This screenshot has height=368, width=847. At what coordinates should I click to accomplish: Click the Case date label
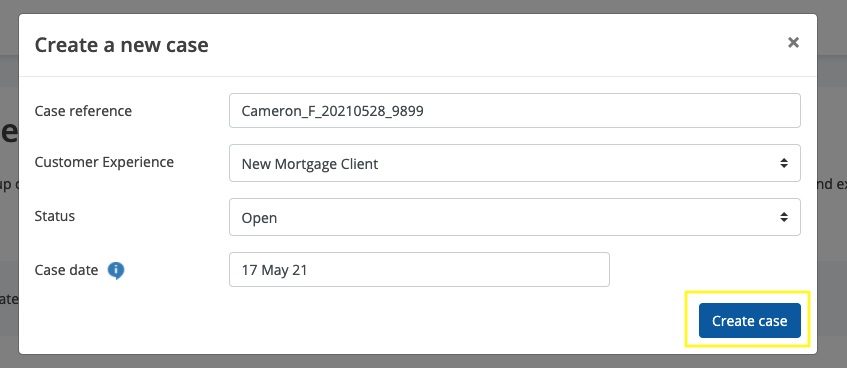coord(66,270)
